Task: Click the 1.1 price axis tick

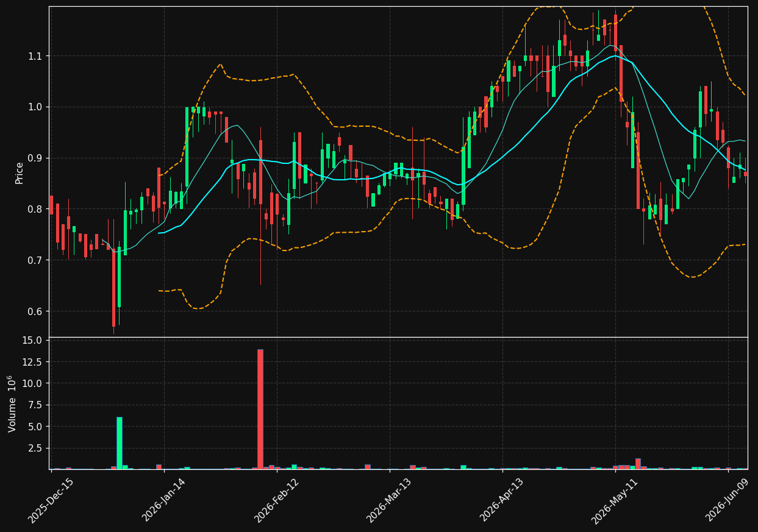Action: 37,56
